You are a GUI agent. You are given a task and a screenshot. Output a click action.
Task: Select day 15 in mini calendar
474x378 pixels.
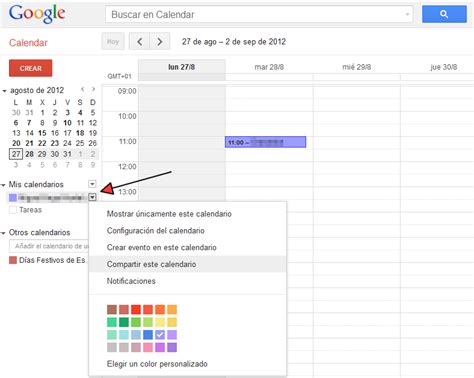(42, 133)
